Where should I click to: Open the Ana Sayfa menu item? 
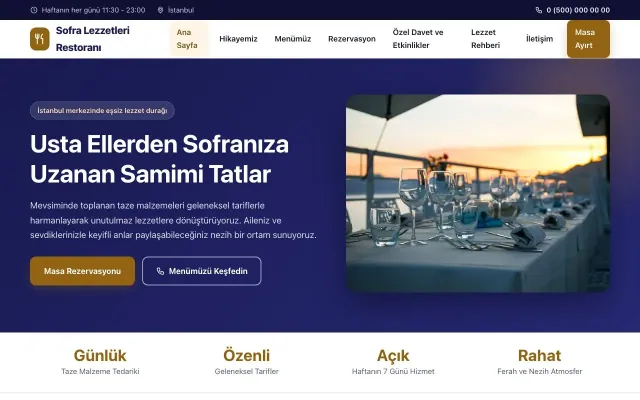coord(189,39)
